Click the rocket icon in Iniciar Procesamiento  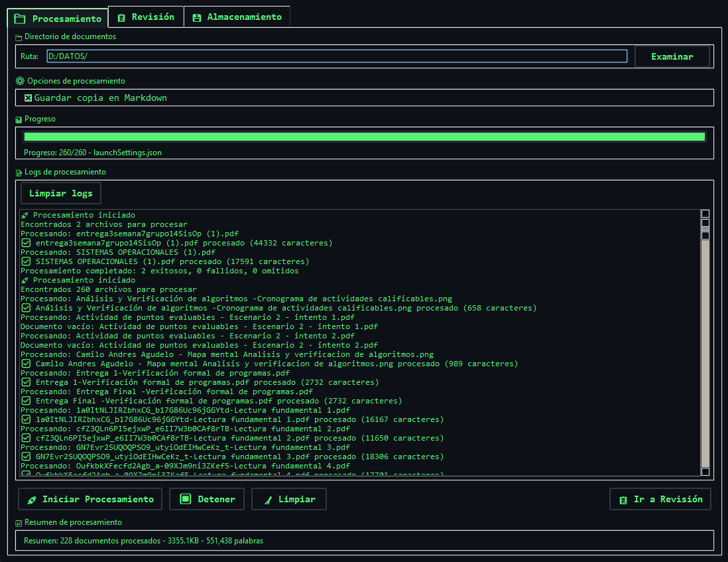[32, 500]
